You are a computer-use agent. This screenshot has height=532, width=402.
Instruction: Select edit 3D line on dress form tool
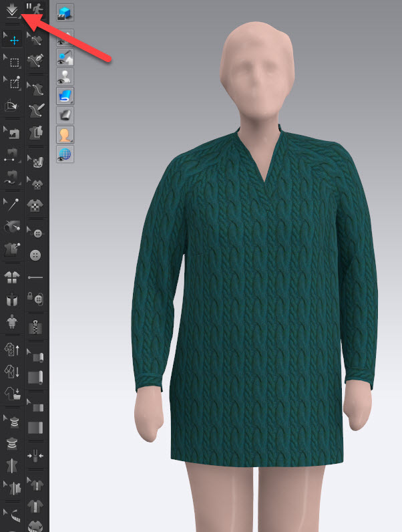coord(35,89)
